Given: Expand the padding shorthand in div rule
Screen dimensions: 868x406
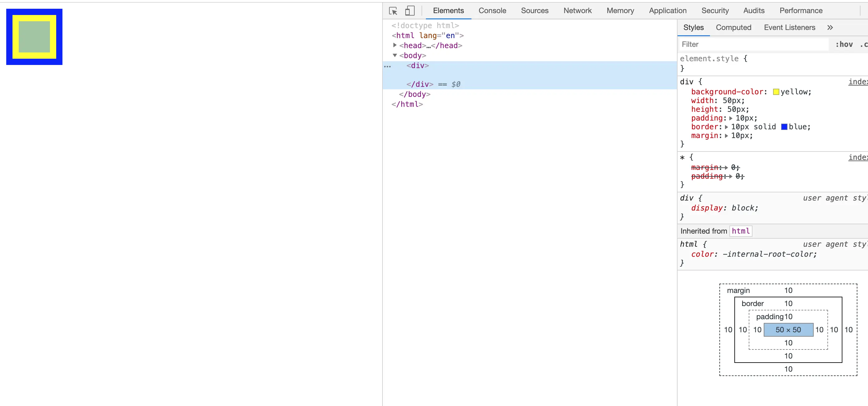Looking at the screenshot, I should [x=731, y=118].
